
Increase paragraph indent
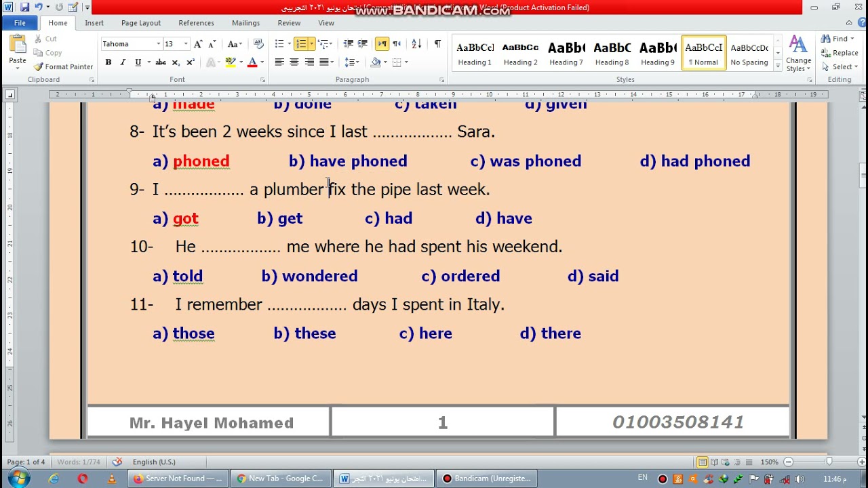(x=363, y=44)
